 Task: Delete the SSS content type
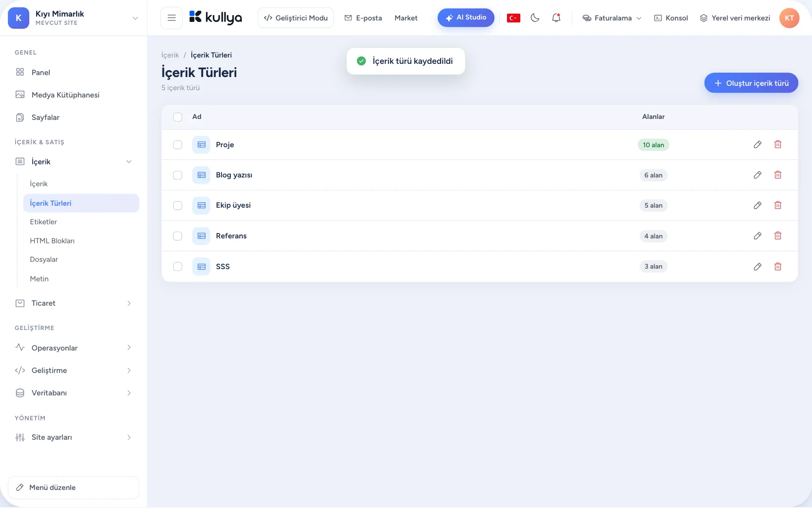[x=778, y=267]
